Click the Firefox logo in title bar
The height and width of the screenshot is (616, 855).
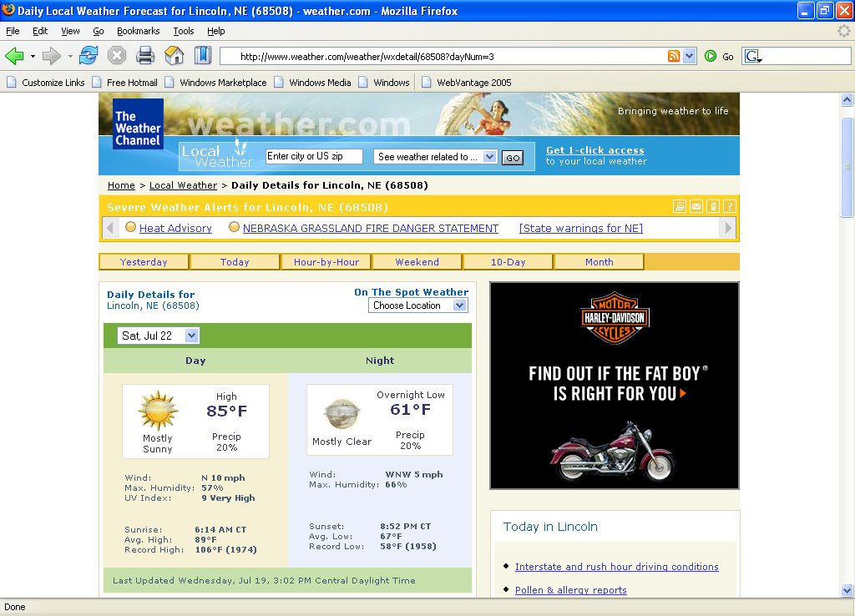(8, 10)
